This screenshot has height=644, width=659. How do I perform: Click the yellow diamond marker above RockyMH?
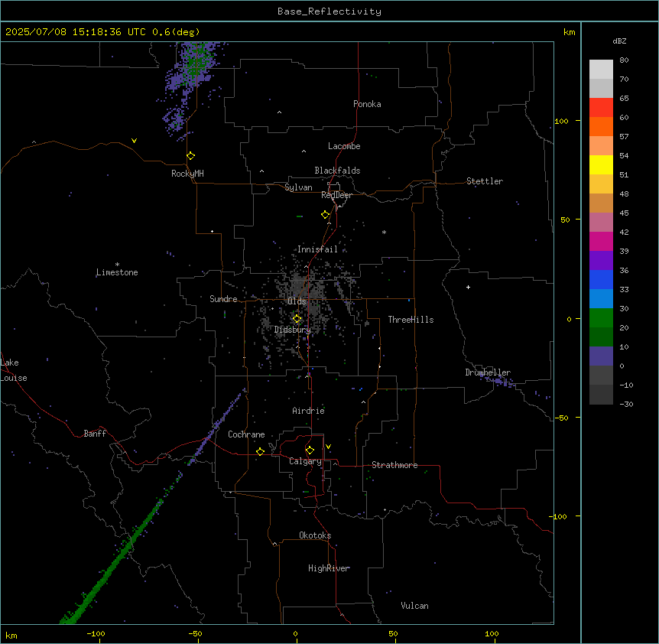click(190, 156)
